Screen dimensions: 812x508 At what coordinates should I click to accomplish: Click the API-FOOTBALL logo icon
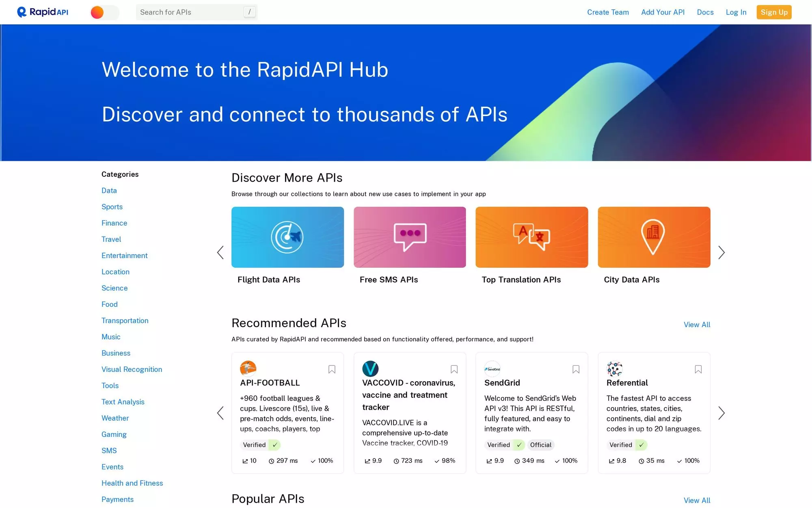pos(248,369)
